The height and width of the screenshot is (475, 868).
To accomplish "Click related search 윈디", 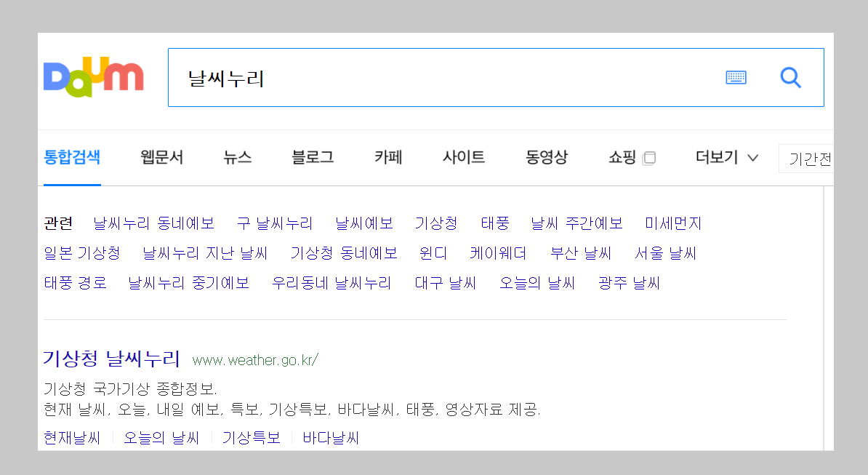I will coord(433,253).
